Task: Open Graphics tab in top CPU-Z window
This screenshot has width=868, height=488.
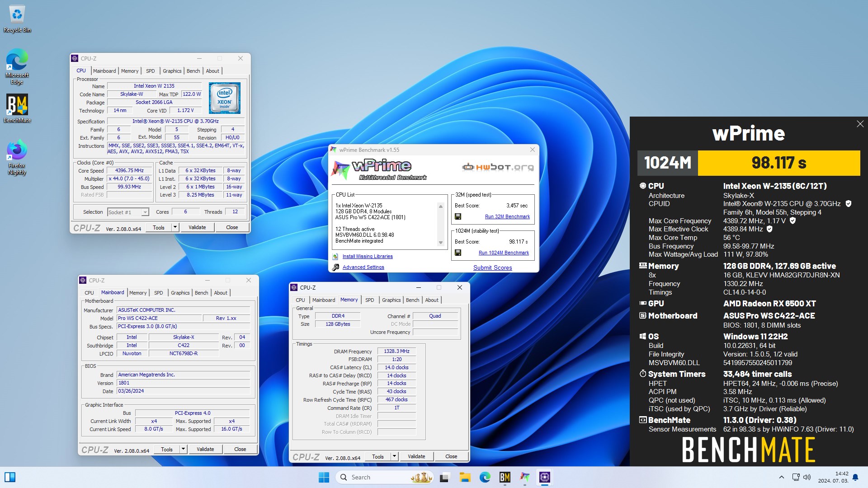Action: pyautogui.click(x=172, y=71)
